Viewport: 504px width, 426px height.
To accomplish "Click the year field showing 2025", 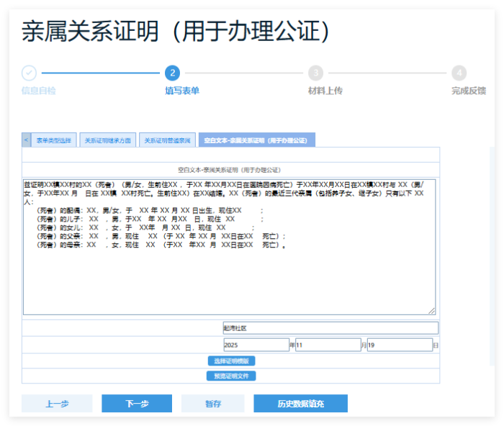I will [x=256, y=345].
